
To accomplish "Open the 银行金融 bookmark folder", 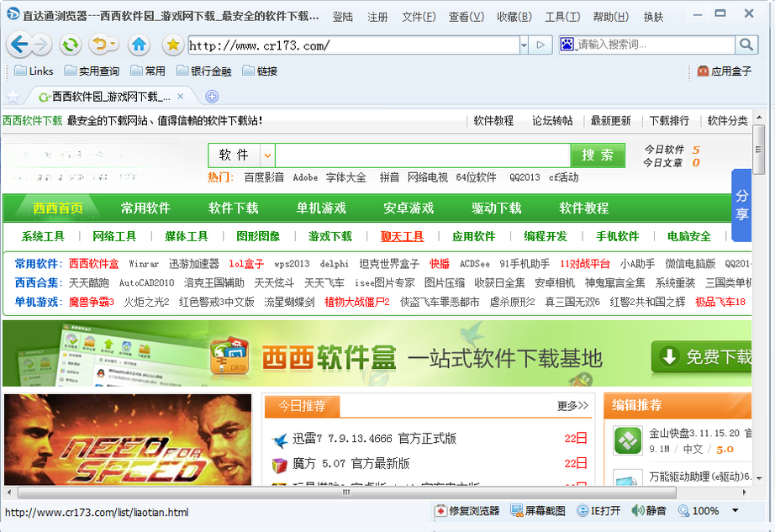I will tap(204, 71).
